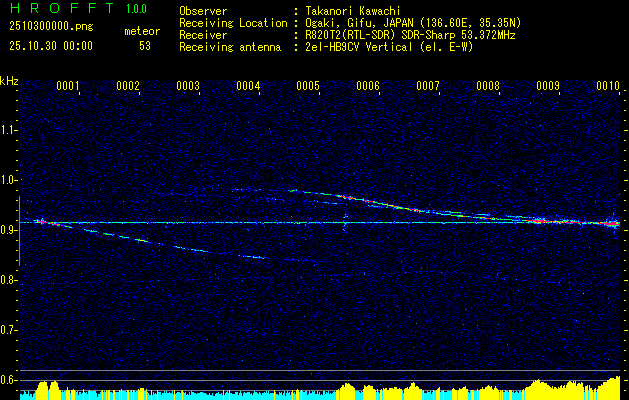Select receiver R820T2(RTL-SDR) SDR-Sharp 53.372MHz

410,35
